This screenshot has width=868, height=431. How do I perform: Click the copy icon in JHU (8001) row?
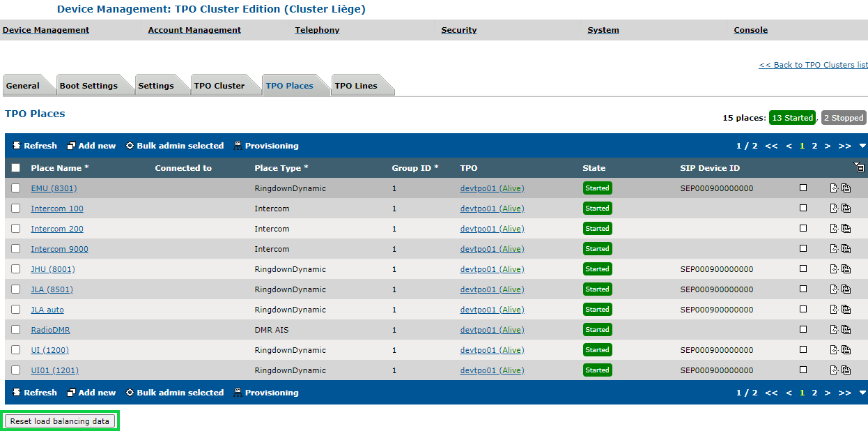(846, 269)
